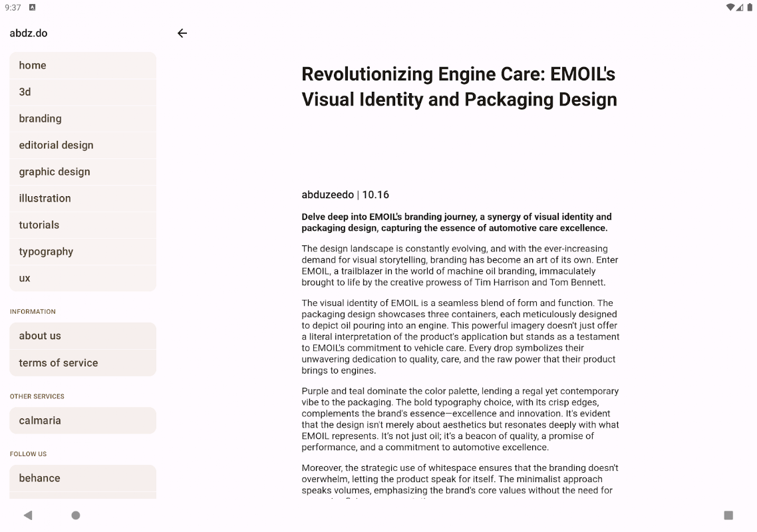Click the bold intro paragraph

pos(457,223)
